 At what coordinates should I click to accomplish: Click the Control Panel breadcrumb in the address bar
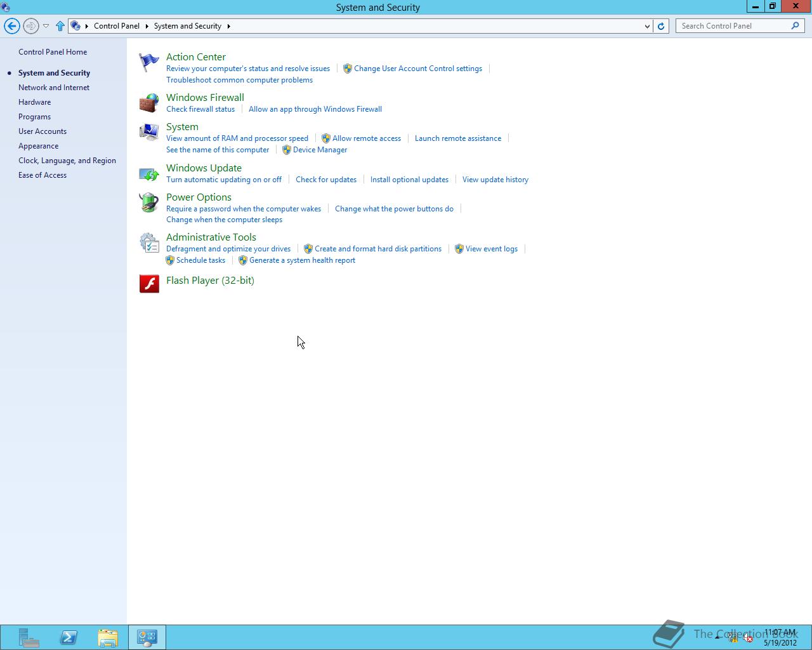click(117, 26)
